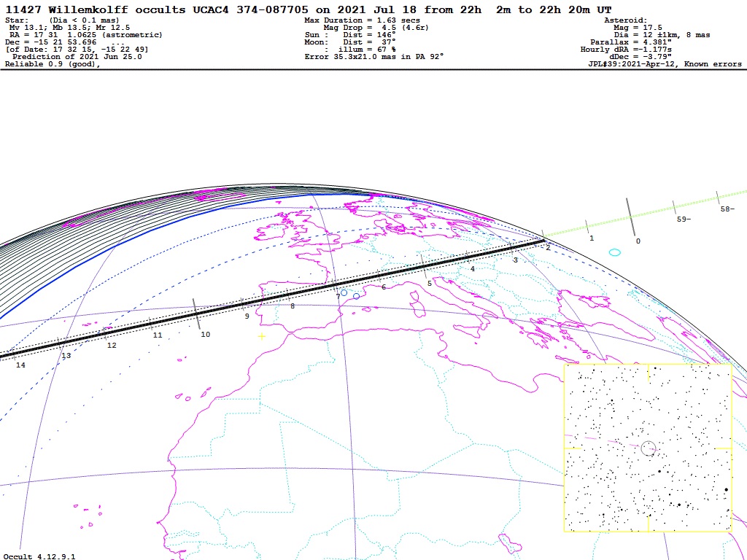Select the 58- time marker label
Viewport: 747px width, 560px height.
(x=727, y=209)
